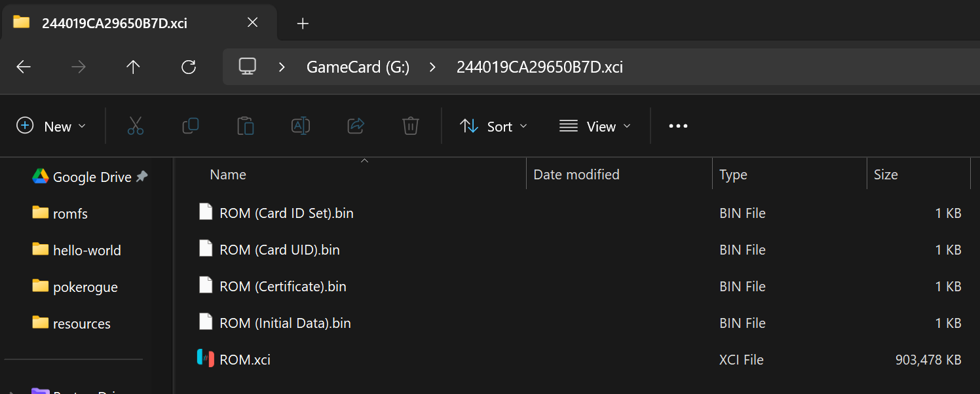This screenshot has height=394, width=980.
Task: Go up one folder level
Action: [x=134, y=67]
